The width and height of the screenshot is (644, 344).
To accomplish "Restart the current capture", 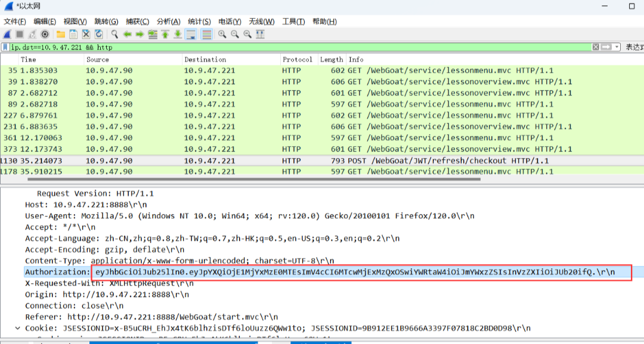I will (32, 35).
